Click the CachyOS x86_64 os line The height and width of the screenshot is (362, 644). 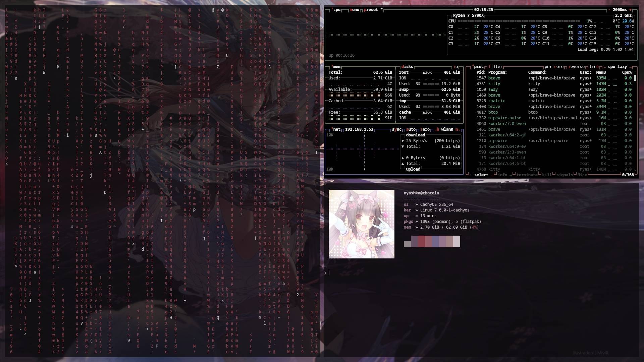[x=428, y=204]
